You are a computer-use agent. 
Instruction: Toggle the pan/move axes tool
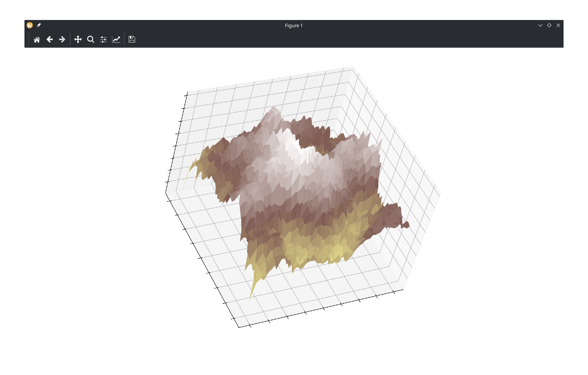pos(78,39)
